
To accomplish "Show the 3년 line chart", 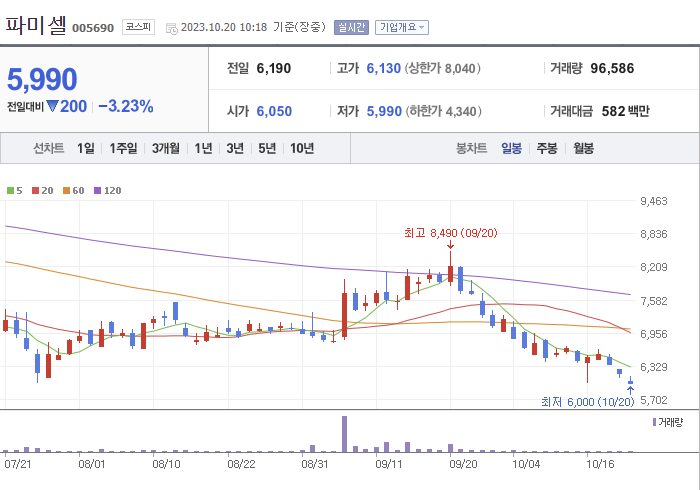I will pyautogui.click(x=235, y=148).
